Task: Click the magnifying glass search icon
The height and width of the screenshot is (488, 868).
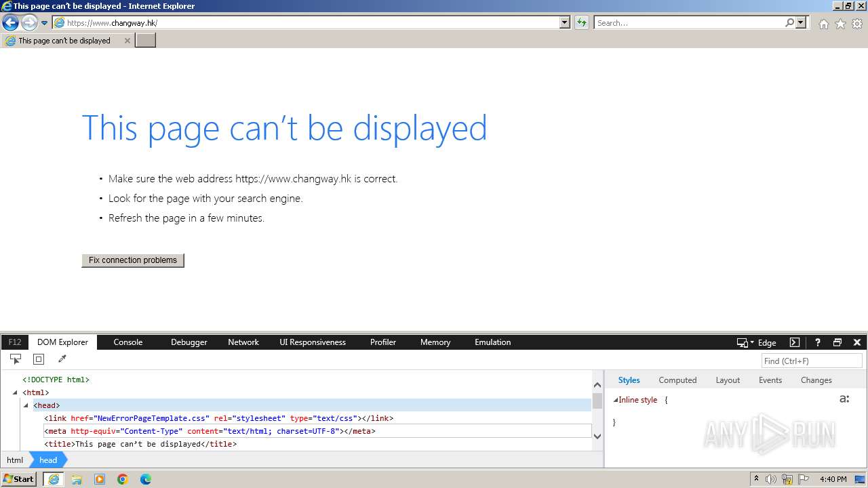Action: pos(789,22)
